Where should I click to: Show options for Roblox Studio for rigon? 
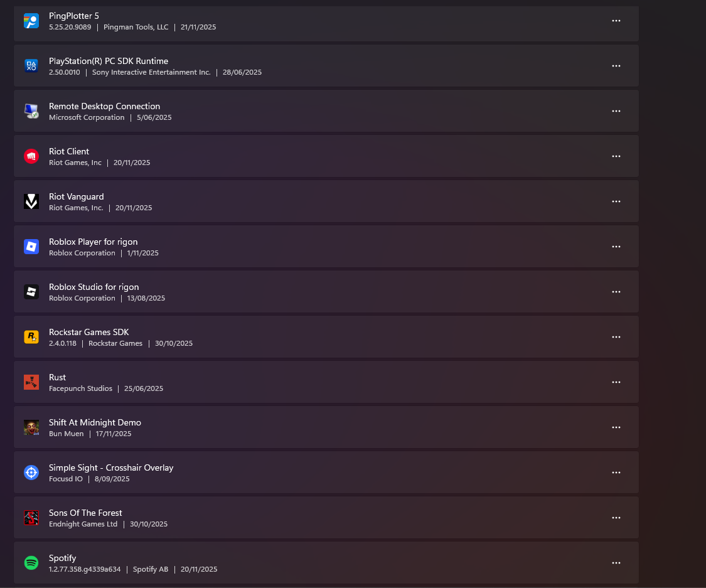click(616, 292)
